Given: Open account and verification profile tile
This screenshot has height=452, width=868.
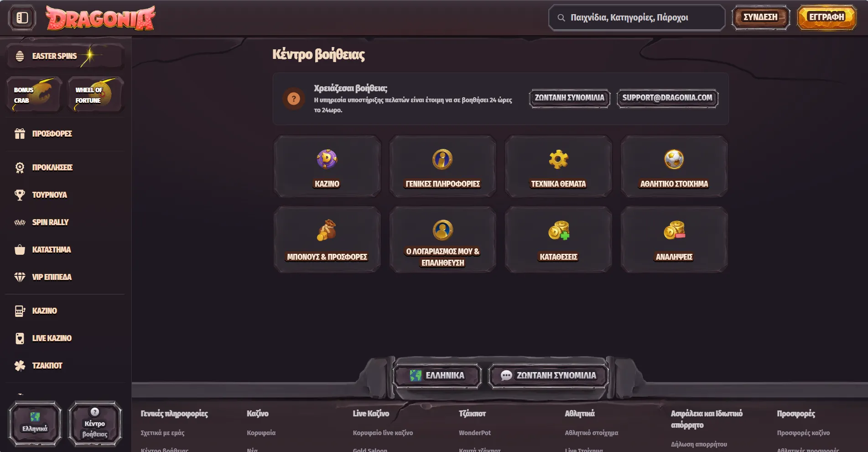Looking at the screenshot, I should tap(442, 239).
